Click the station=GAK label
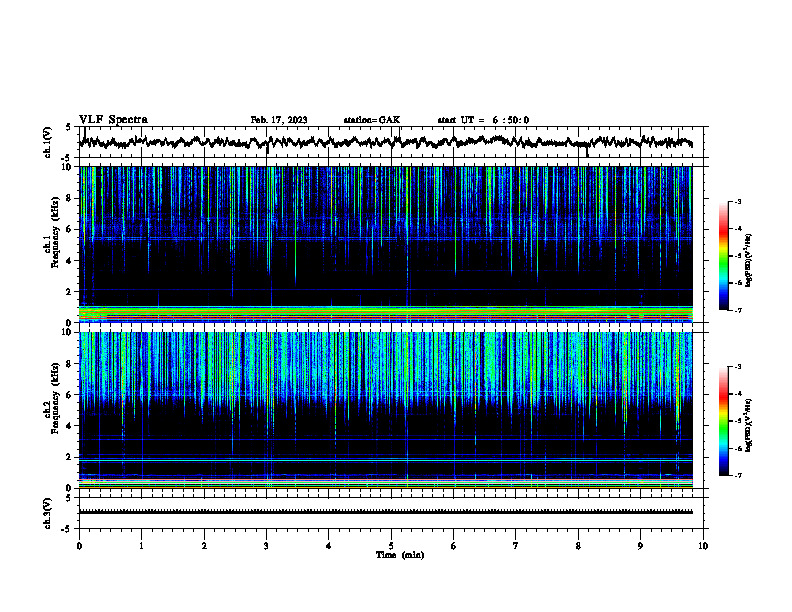The width and height of the screenshot is (792, 612). pos(372,120)
